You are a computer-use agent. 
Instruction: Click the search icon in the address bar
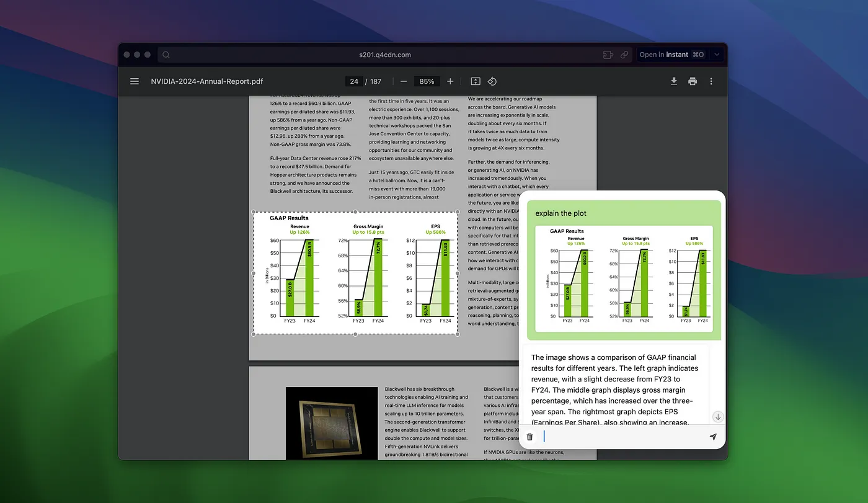pos(166,55)
